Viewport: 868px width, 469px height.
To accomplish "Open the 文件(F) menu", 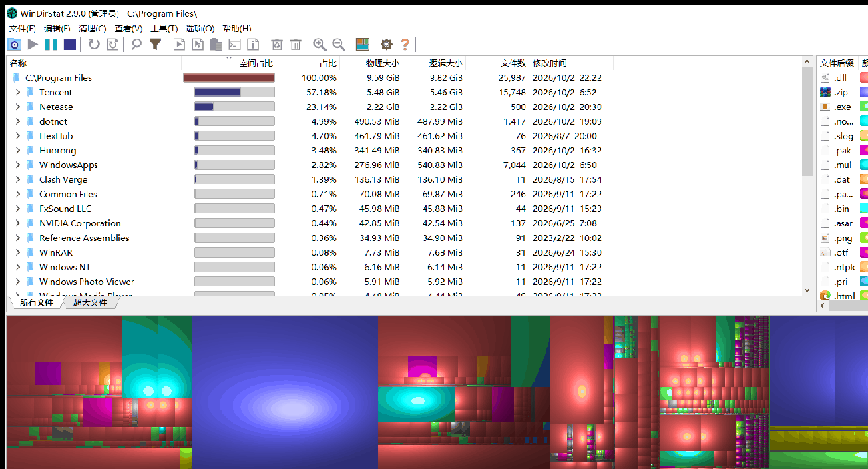I will (x=22, y=29).
